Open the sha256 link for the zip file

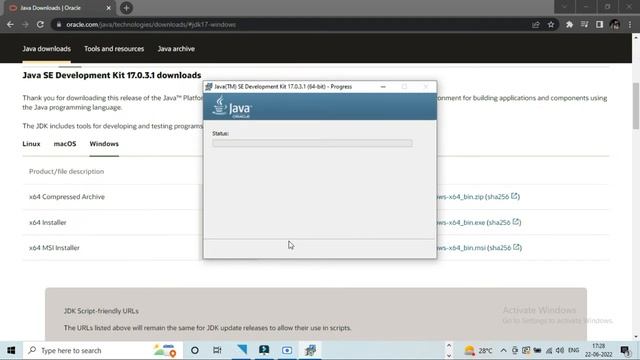(x=503, y=197)
